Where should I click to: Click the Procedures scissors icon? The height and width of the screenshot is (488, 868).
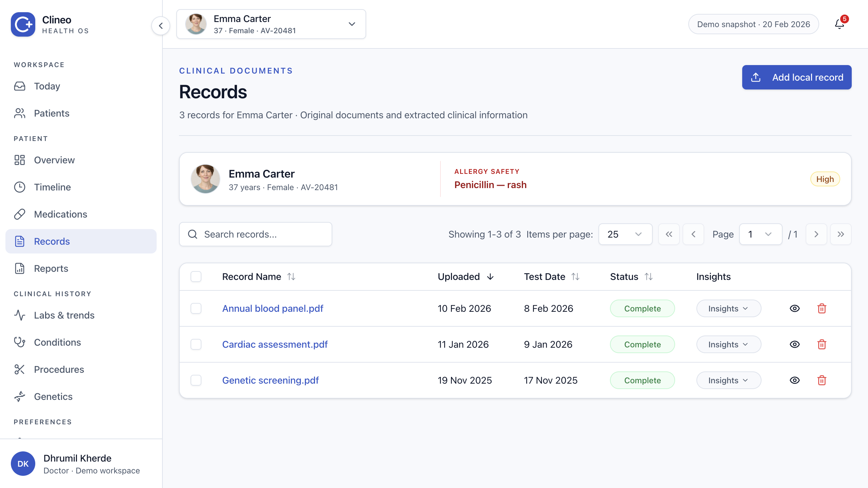point(20,369)
